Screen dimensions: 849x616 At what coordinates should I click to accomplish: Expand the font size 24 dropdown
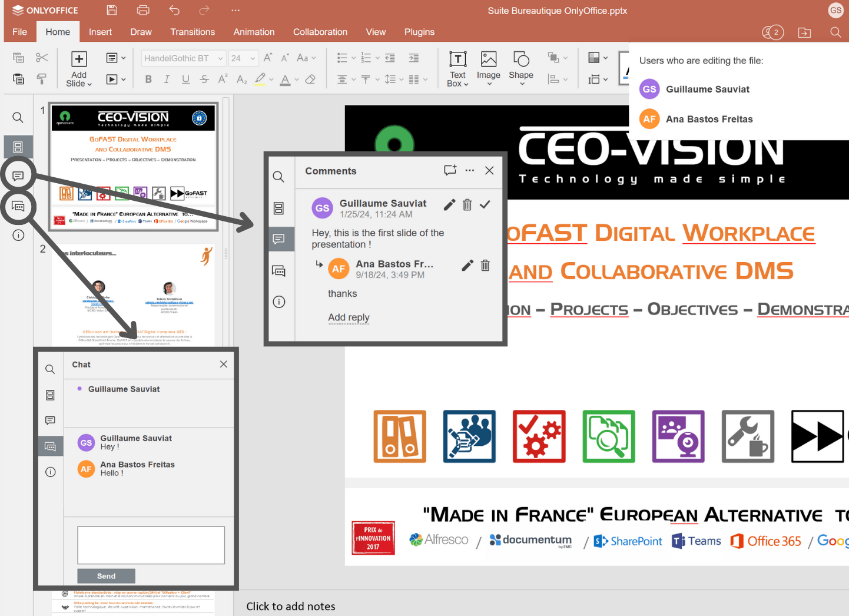253,58
